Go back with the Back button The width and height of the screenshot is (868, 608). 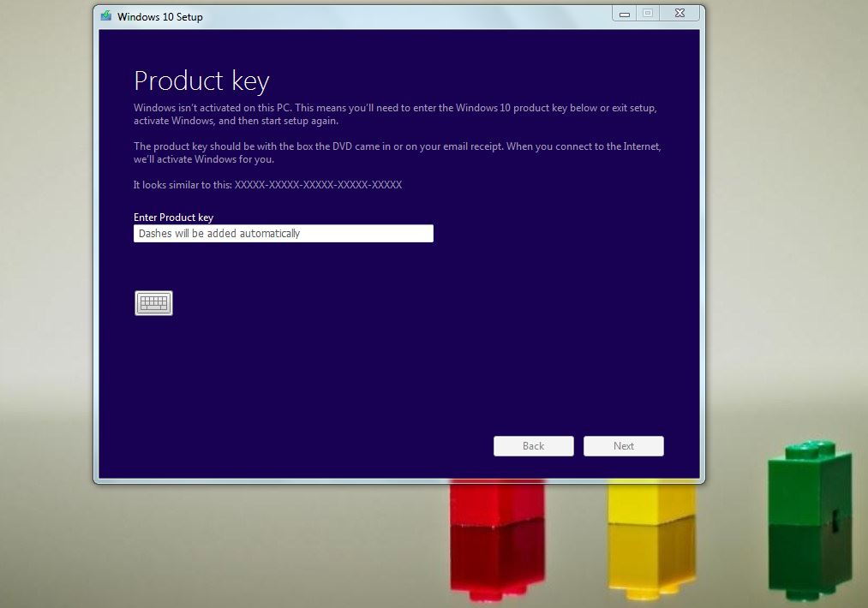tap(534, 446)
